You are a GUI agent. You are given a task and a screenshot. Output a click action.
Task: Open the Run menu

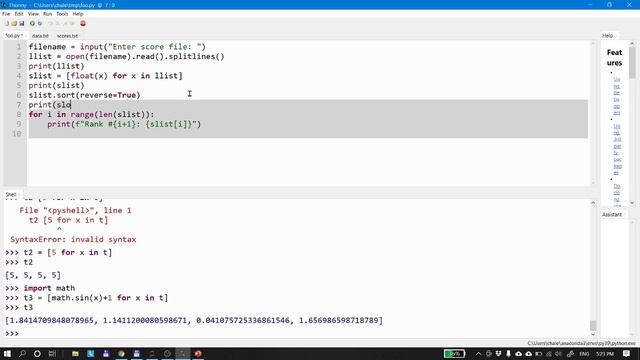pos(47,14)
